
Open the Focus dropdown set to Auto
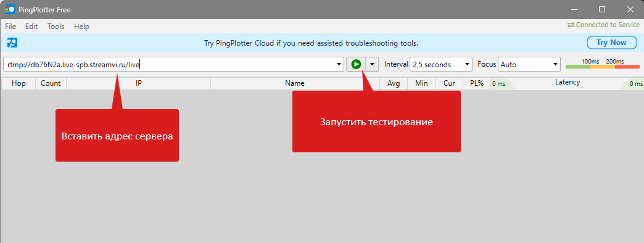click(x=529, y=64)
